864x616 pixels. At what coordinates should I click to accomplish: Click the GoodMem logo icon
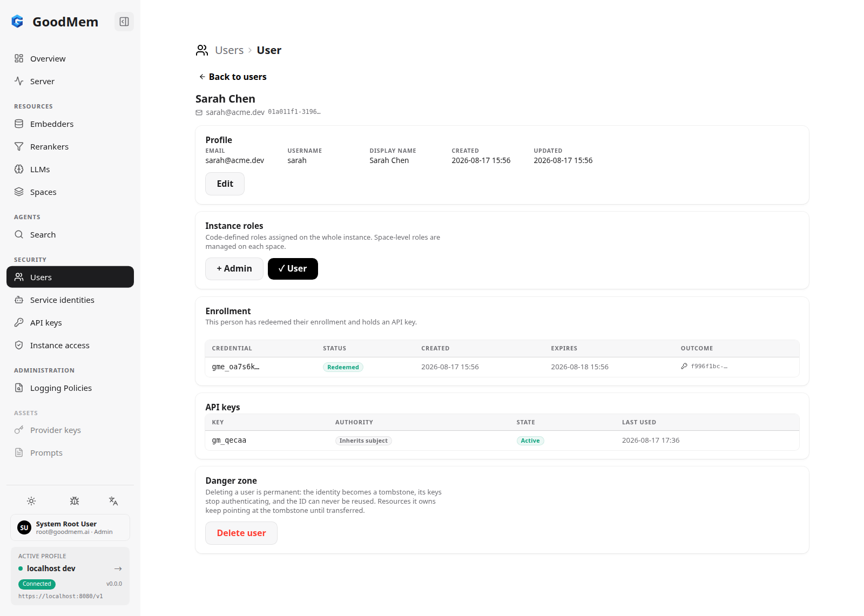click(17, 22)
